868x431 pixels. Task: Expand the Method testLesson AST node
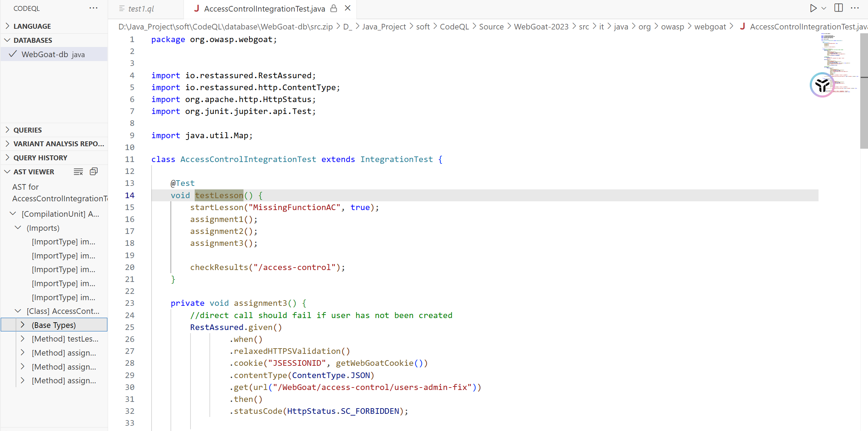22,339
